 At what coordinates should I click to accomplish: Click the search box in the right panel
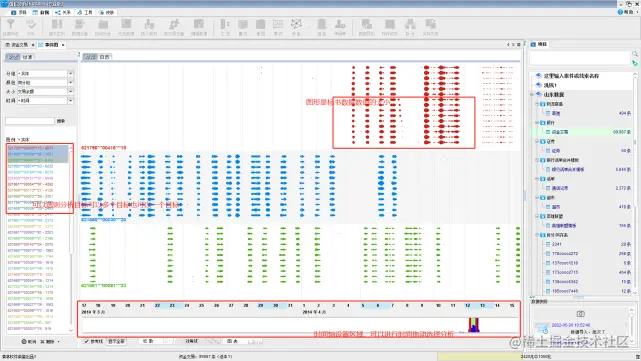click(x=580, y=58)
